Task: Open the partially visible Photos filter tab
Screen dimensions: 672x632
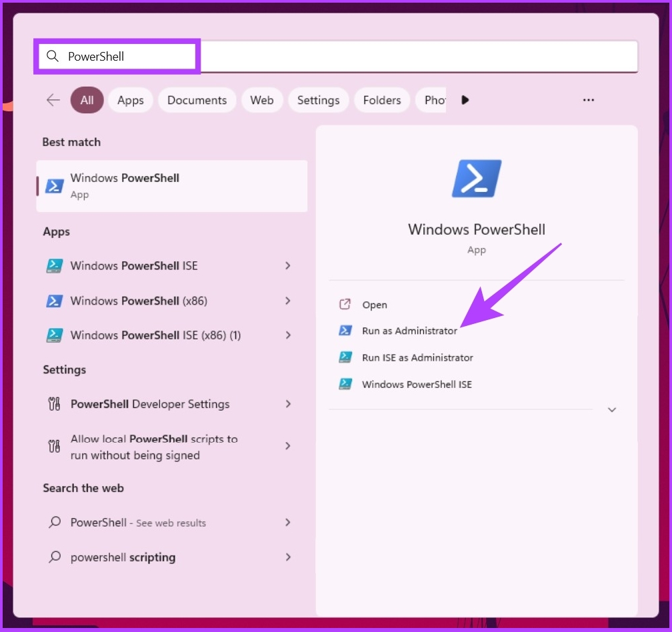Action: (431, 100)
